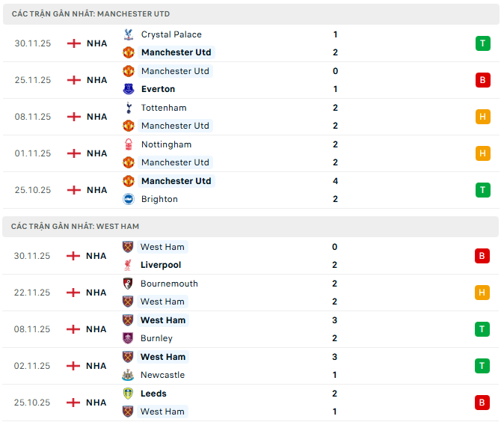Click the England flag on the 30.11.25 Liverpool row
The height and width of the screenshot is (428, 504).
coord(74,256)
